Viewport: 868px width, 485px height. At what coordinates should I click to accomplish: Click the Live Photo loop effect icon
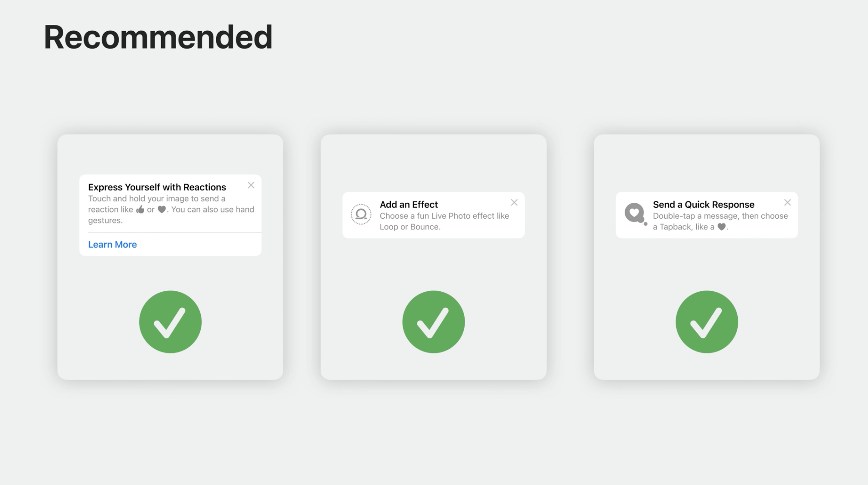(361, 214)
